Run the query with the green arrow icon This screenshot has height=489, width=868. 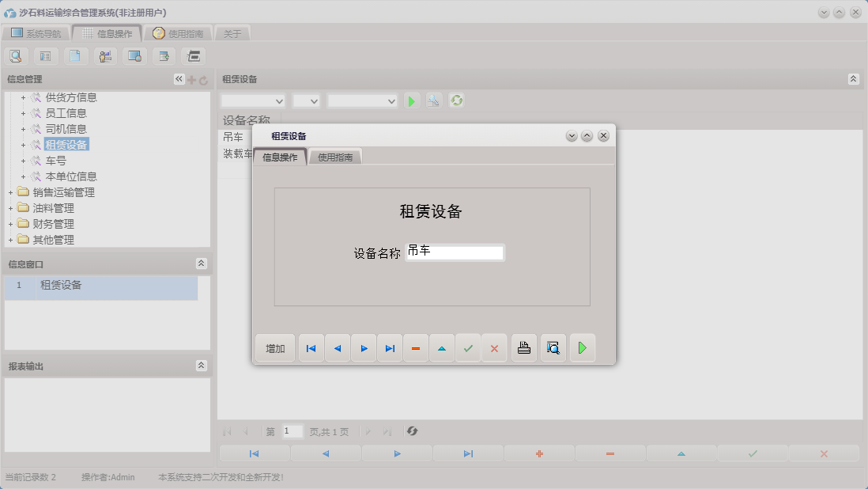click(x=412, y=100)
